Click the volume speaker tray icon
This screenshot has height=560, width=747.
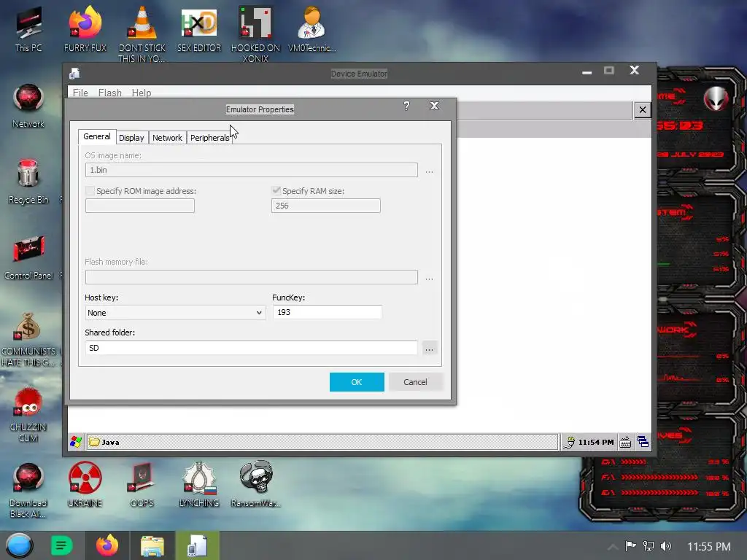point(666,546)
